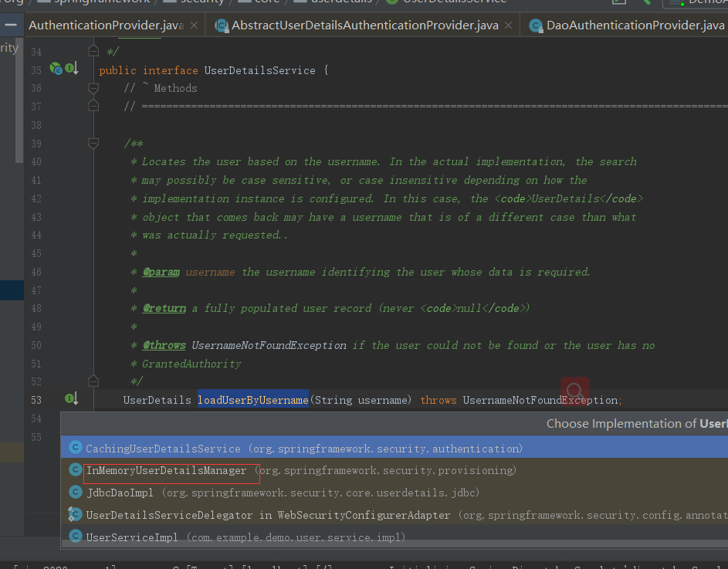Close the AuthenticationProvider.java tab
Viewport: 728px width, 569px height.
pos(194,25)
